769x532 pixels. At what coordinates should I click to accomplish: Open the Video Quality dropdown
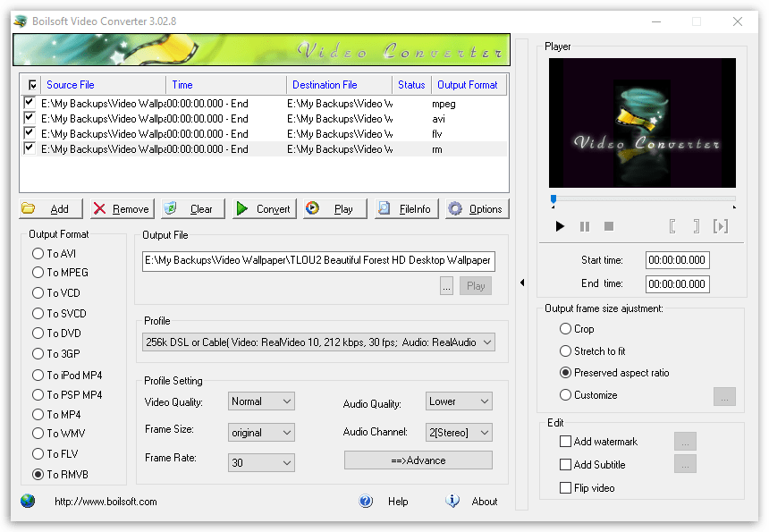pos(261,401)
